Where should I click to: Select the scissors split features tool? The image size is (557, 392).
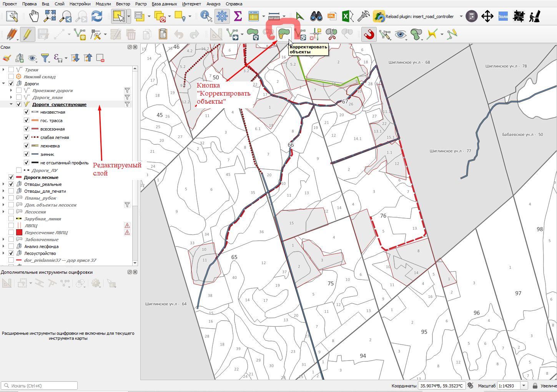(x=331, y=34)
